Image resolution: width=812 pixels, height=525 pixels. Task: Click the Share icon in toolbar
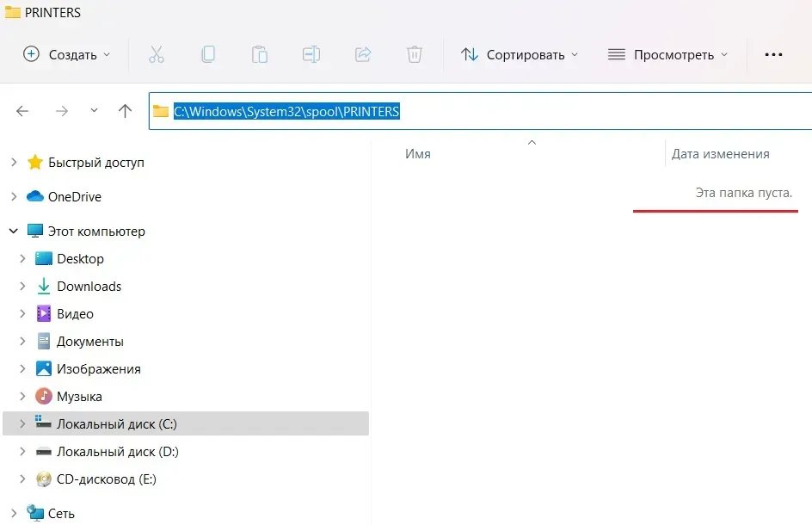tap(362, 54)
